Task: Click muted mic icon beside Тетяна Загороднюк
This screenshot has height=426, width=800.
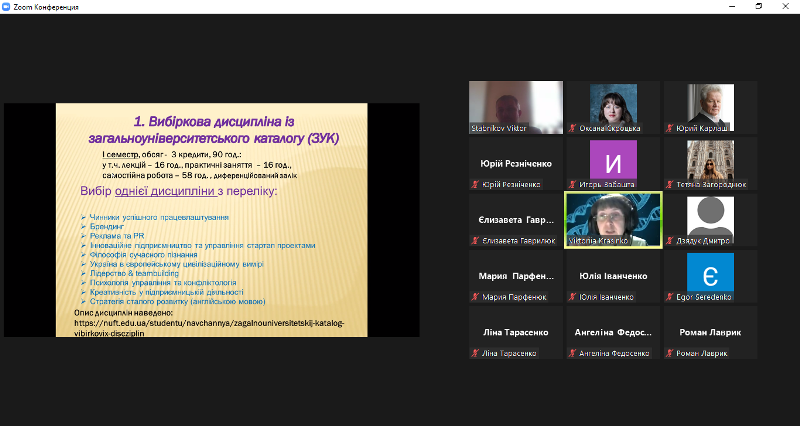Action: tap(670, 184)
